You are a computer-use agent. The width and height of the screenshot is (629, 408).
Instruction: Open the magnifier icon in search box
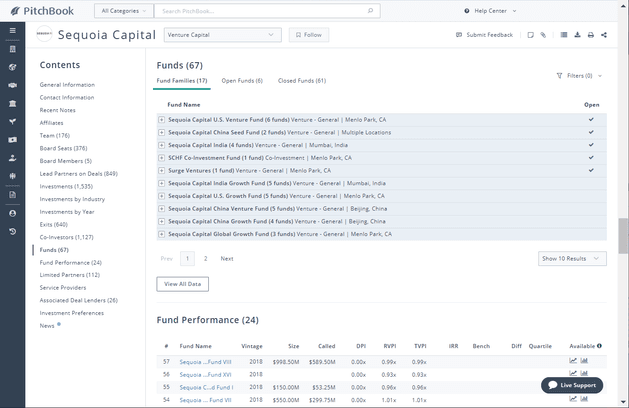coord(371,11)
